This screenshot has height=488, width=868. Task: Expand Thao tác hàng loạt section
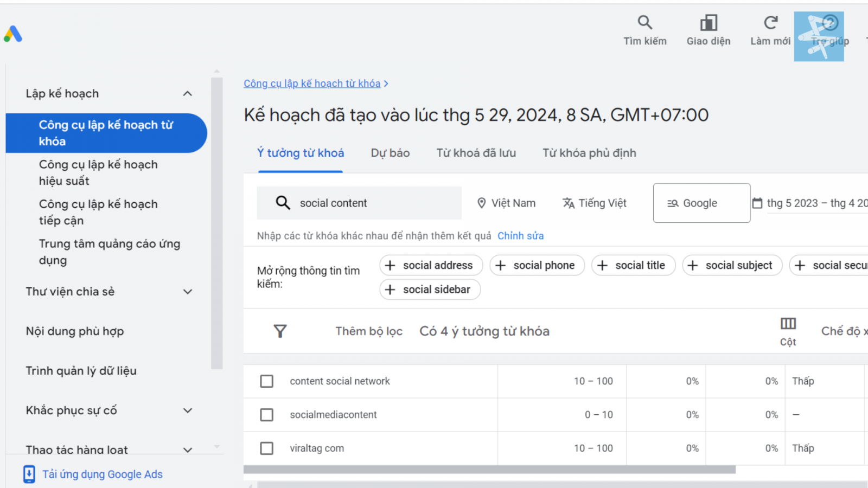(188, 450)
